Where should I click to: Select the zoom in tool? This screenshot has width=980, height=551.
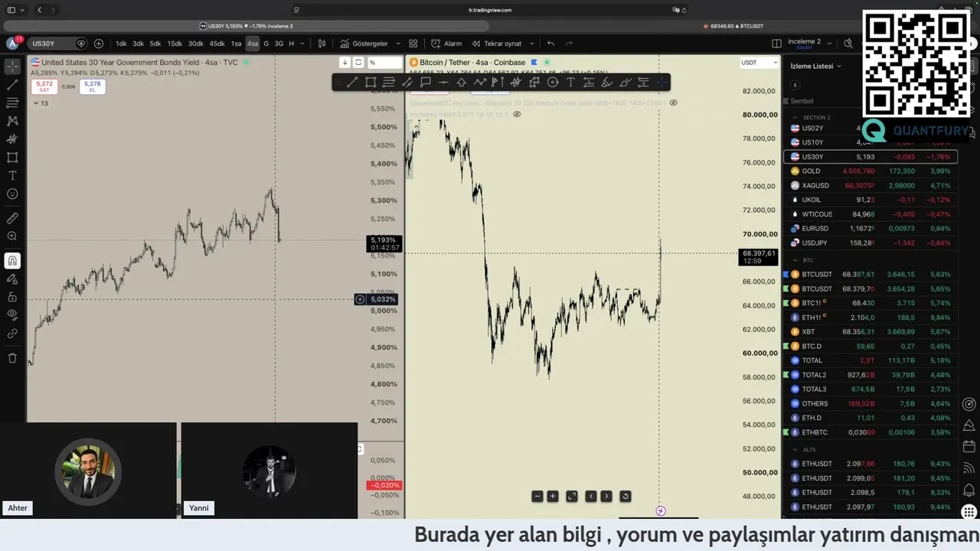coord(12,236)
